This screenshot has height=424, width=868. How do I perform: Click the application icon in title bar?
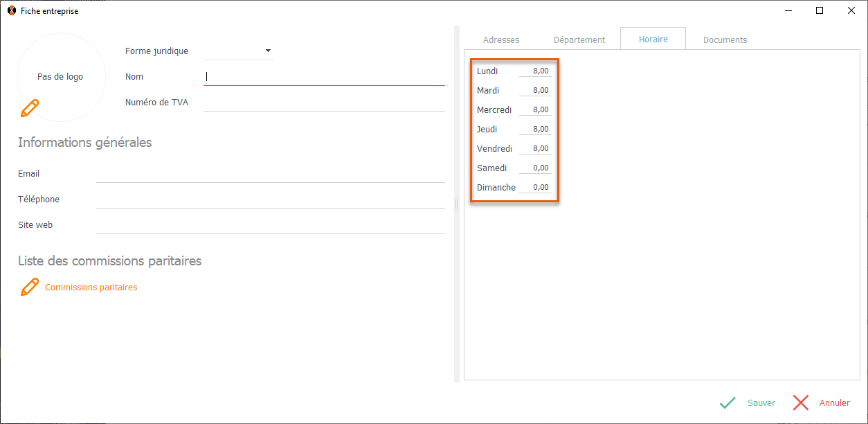coord(11,11)
